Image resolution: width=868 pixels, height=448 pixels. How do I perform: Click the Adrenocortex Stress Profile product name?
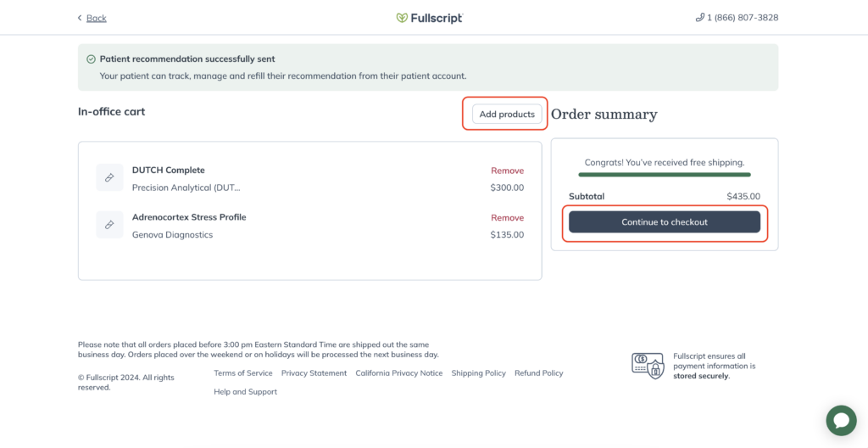[189, 217]
